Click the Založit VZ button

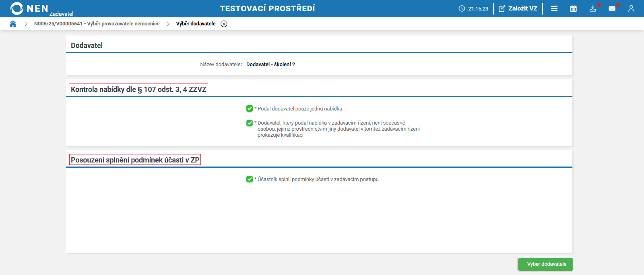coord(518,8)
